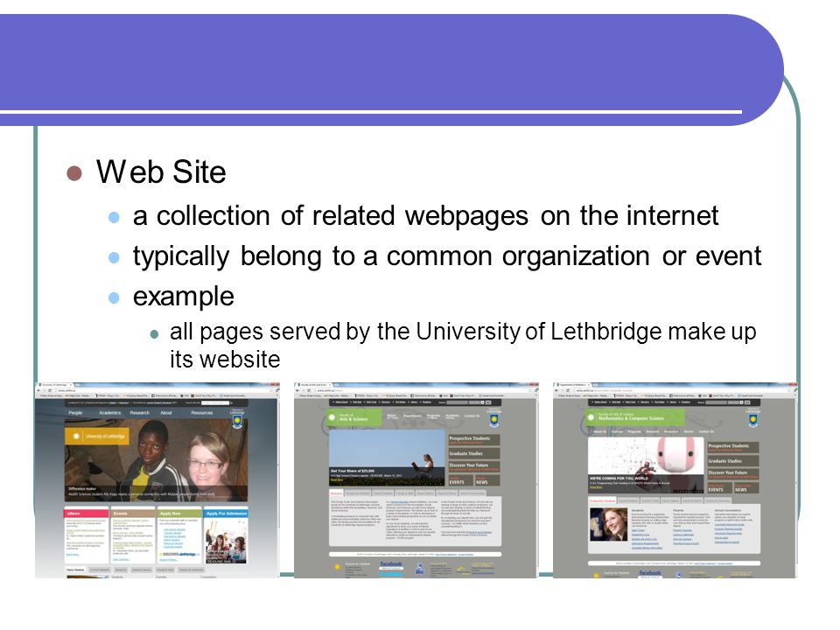
Task: Click NEWS tile in Arts & Science page
Action: 487,480
